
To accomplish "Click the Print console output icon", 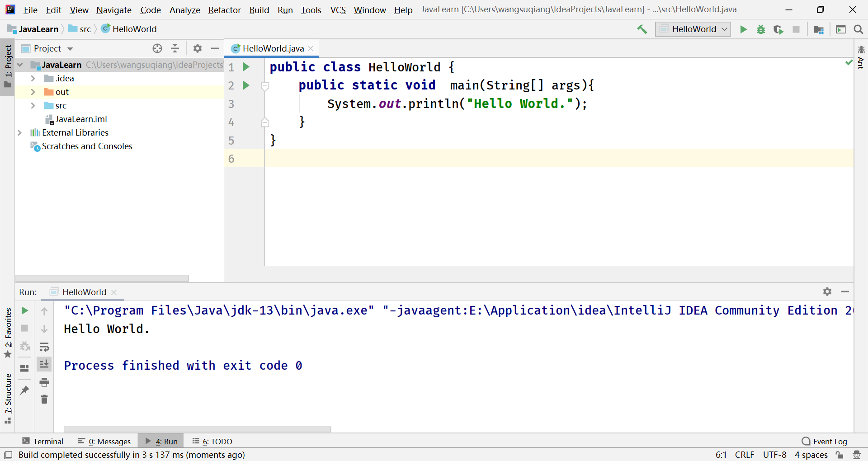I will [44, 382].
